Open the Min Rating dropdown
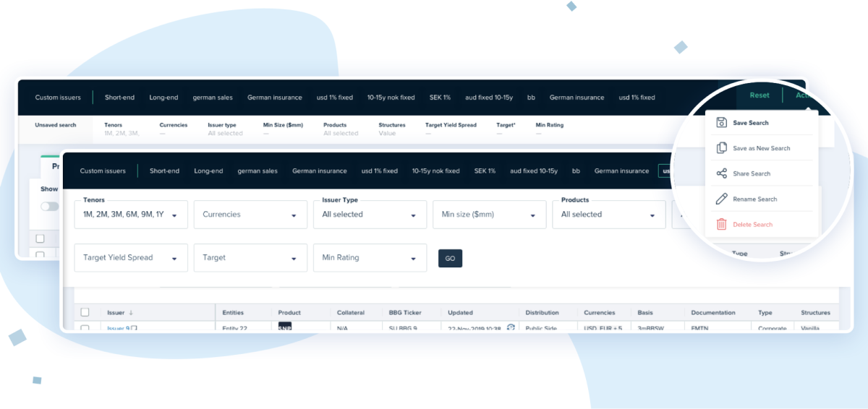This screenshot has width=868, height=409. click(x=370, y=258)
